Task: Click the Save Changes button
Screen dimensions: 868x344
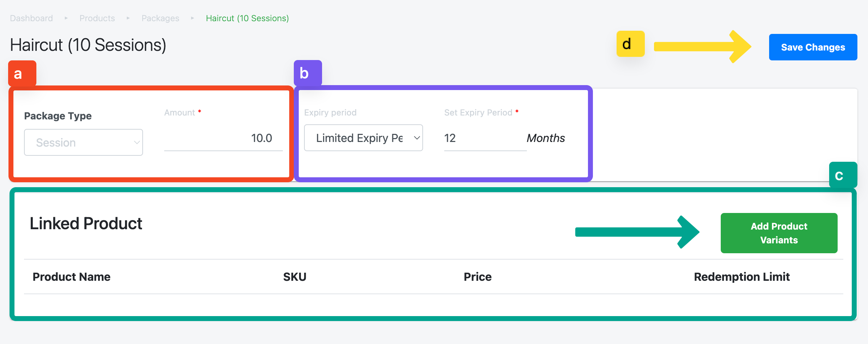Action: (x=813, y=47)
